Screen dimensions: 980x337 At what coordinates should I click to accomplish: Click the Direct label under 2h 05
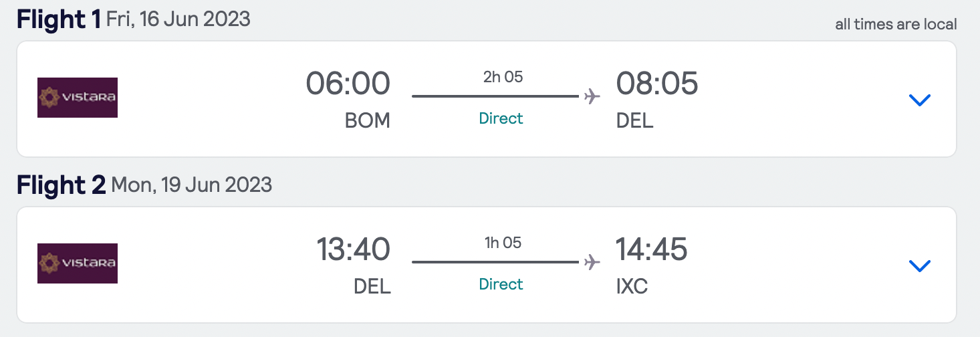click(x=501, y=119)
